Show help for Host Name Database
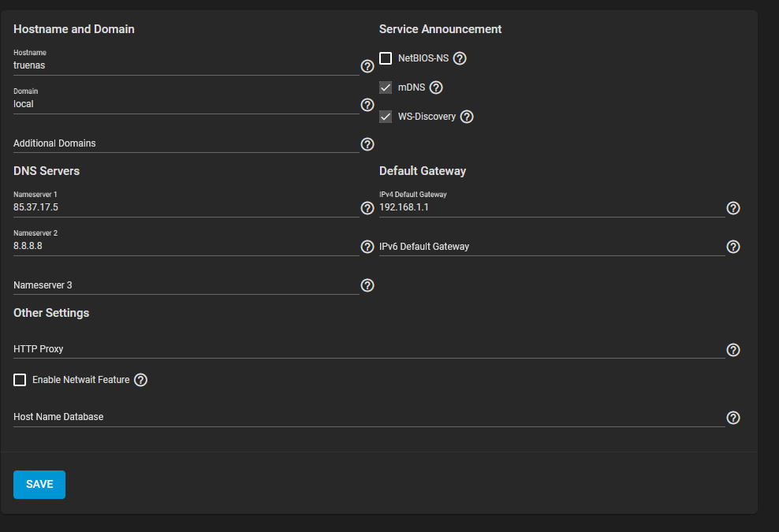 [732, 418]
